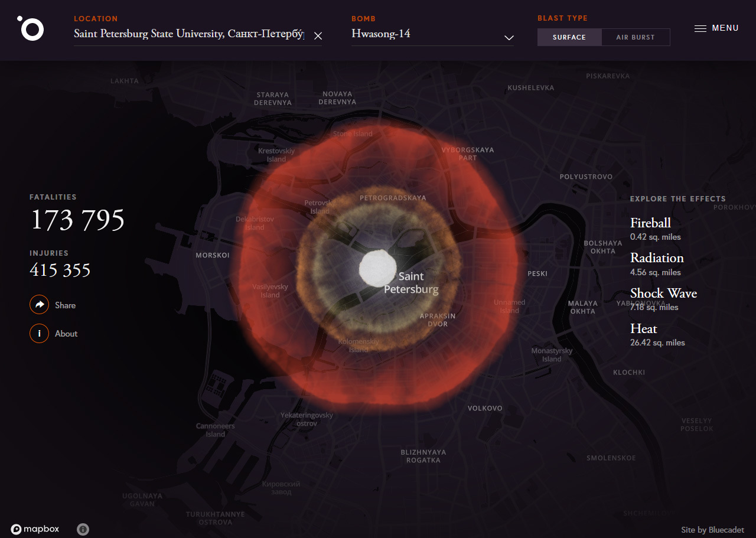Click Fireball area 0.42 sq. miles
The width and height of the screenshot is (756, 538).
pos(656,237)
